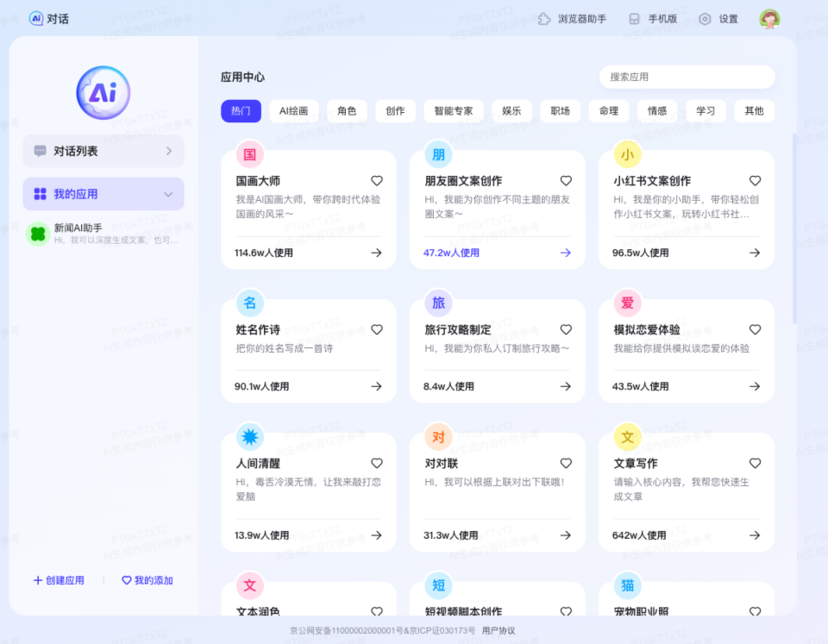Click the 642w人使用 usage count
Screen dimensions: 828x644
click(639, 535)
